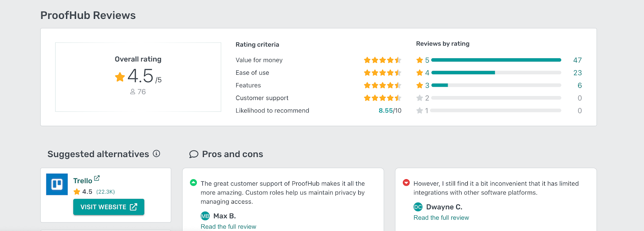The image size is (644, 231).
Task: Click the red con indicator icon
Action: [x=406, y=183]
